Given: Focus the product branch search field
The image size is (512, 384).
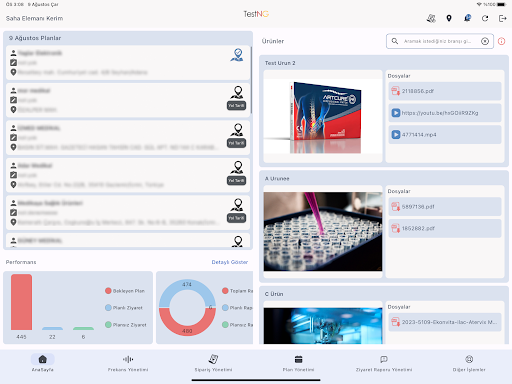Looking at the screenshot, I should (x=440, y=41).
